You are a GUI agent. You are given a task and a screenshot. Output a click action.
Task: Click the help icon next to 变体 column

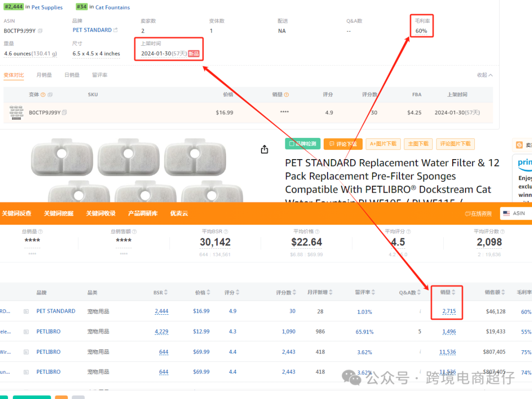click(43, 95)
